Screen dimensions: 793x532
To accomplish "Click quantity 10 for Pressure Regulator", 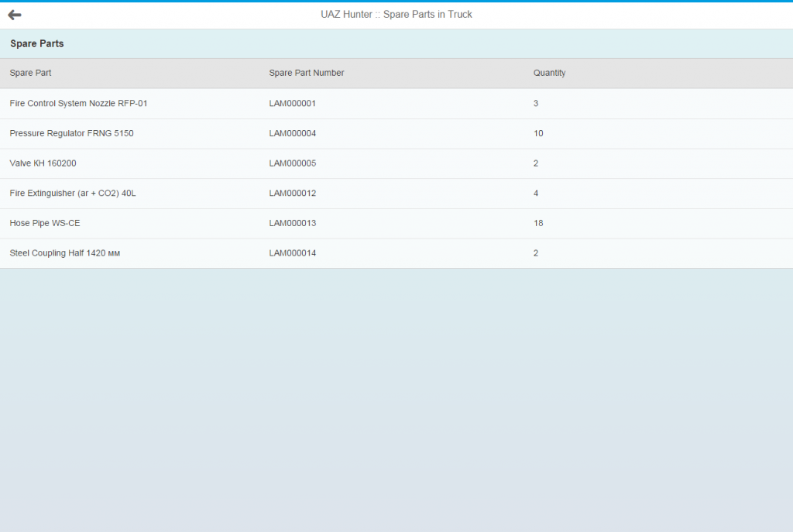I will pos(538,133).
